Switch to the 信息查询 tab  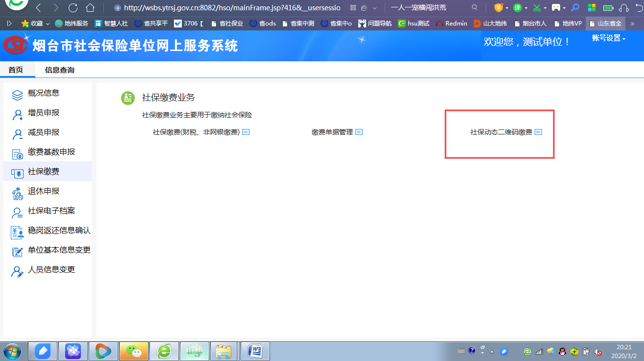59,70
